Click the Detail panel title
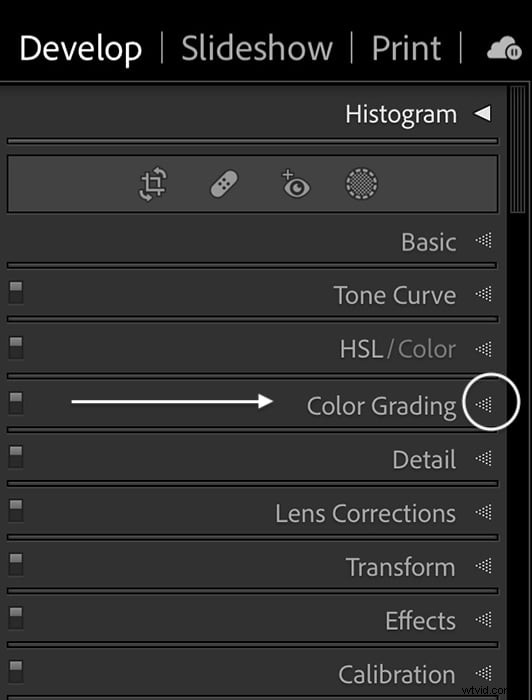Screen dimensions: 532x700 424,459
